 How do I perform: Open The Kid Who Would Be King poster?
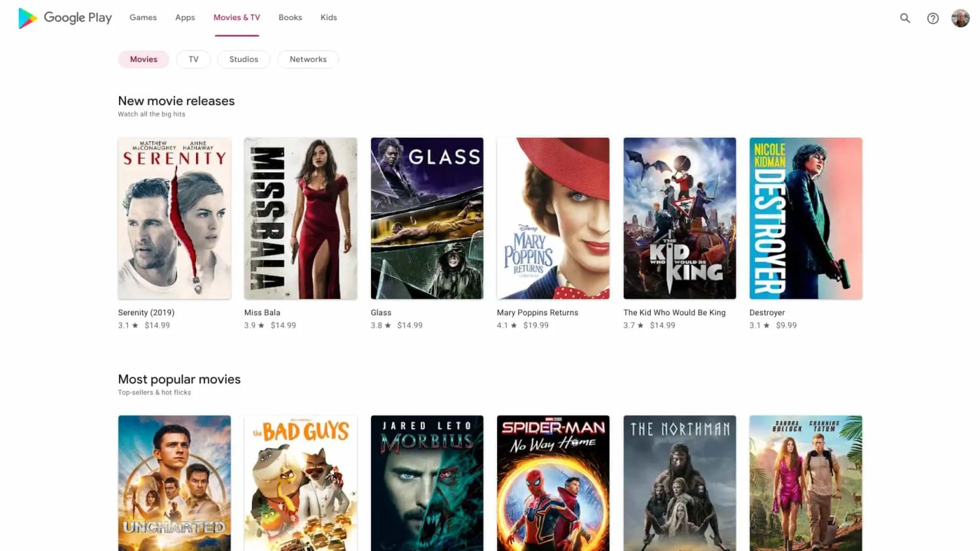[x=679, y=218]
